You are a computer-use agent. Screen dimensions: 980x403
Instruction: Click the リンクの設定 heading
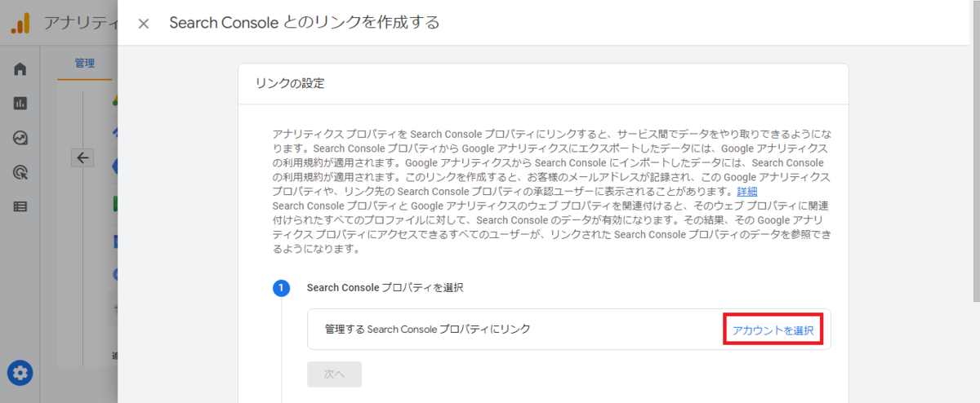click(x=290, y=83)
